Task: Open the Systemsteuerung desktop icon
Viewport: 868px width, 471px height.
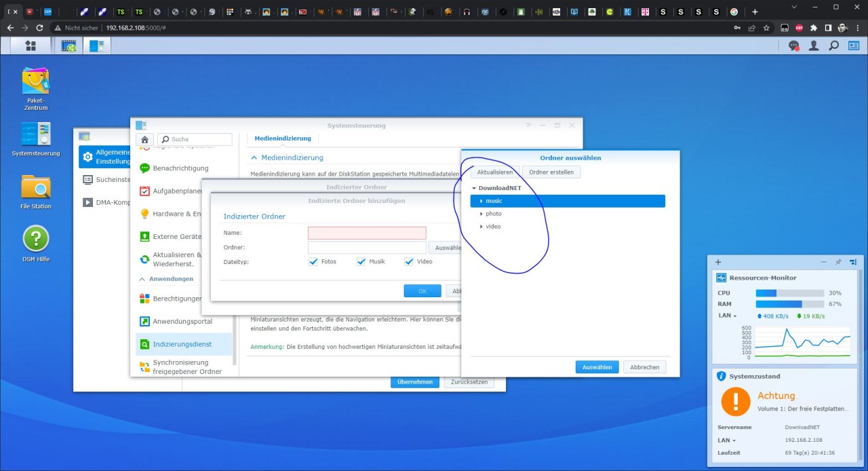Action: point(36,134)
